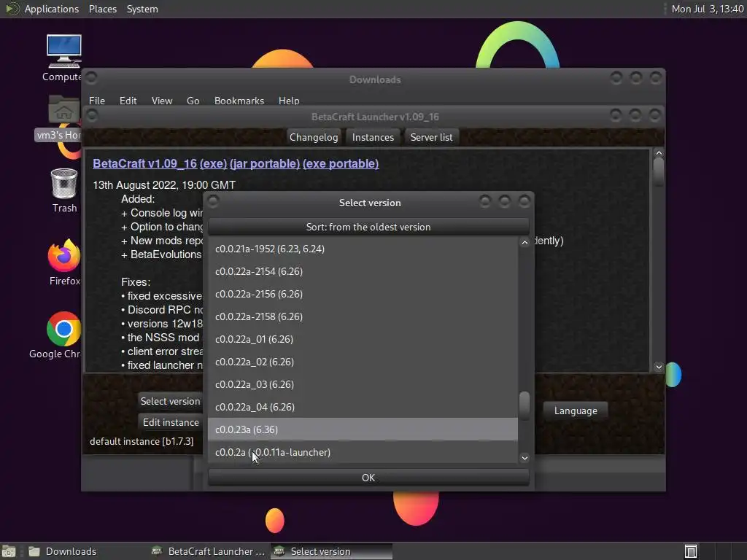Image resolution: width=747 pixels, height=560 pixels.
Task: Select version c0.0.22a_01 (6.26)
Action: (x=363, y=339)
